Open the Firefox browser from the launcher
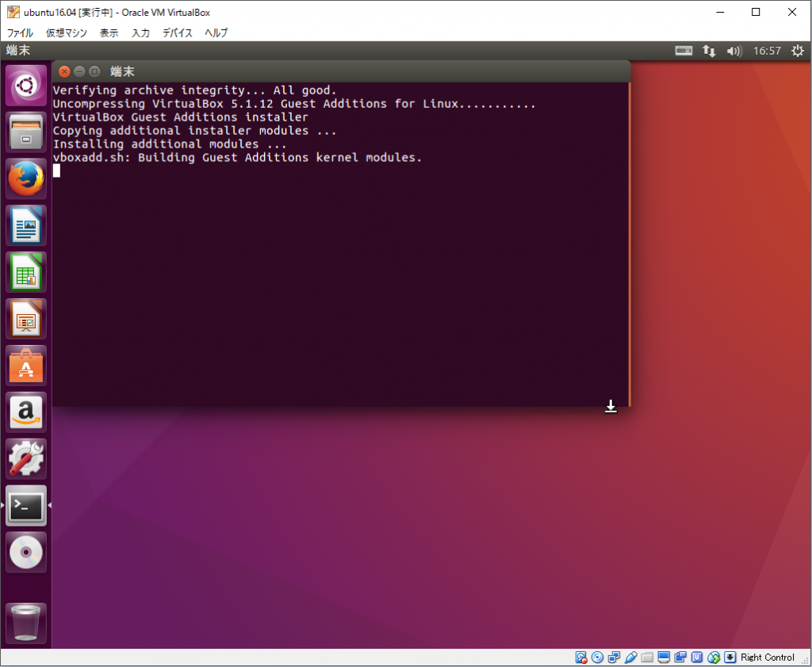The height and width of the screenshot is (667, 812). pyautogui.click(x=26, y=178)
